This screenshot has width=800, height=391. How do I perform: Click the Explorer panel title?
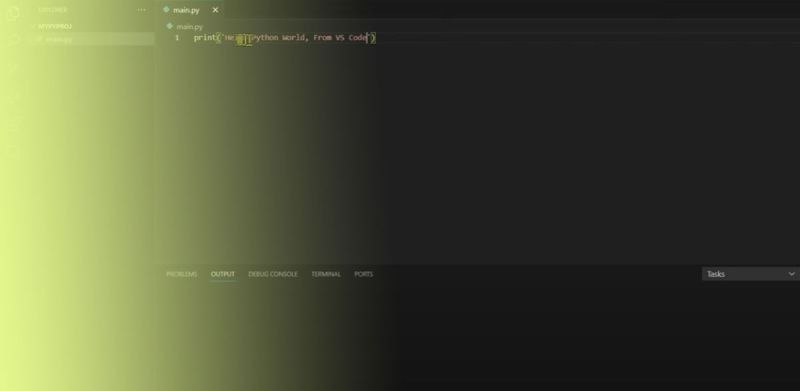(53, 10)
